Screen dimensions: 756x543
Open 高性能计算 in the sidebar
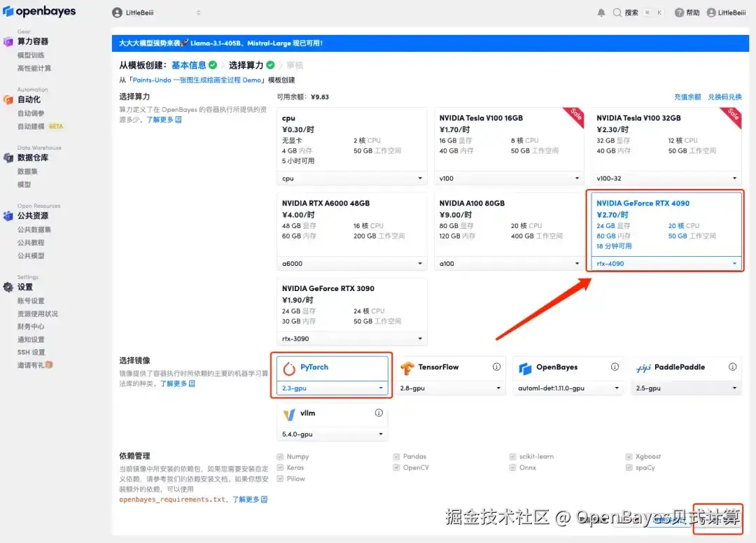click(x=34, y=68)
